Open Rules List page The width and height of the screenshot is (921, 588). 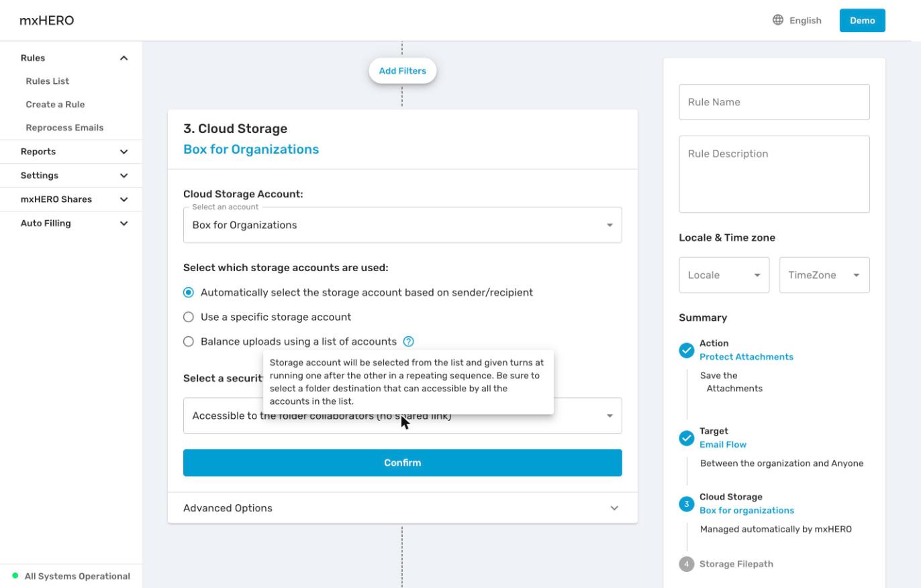coord(48,81)
